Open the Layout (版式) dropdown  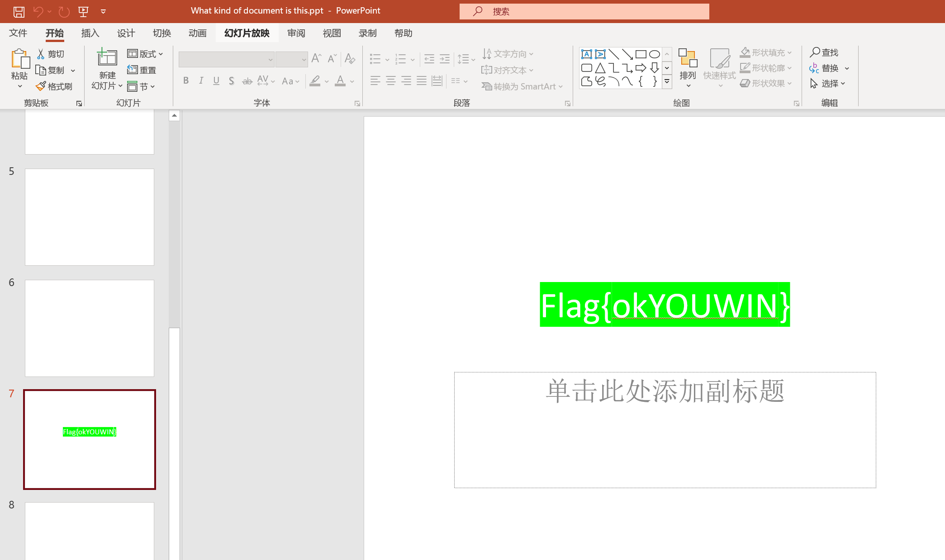tap(145, 54)
